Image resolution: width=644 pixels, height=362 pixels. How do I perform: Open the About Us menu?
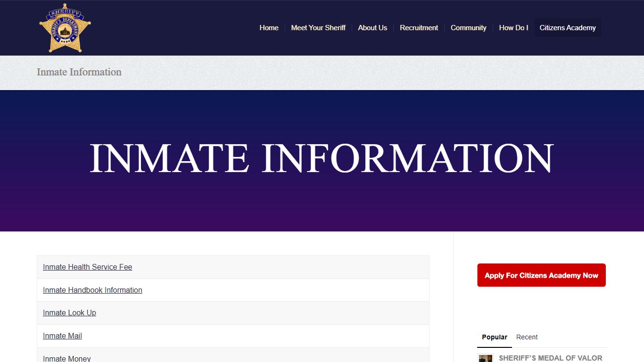tap(372, 28)
